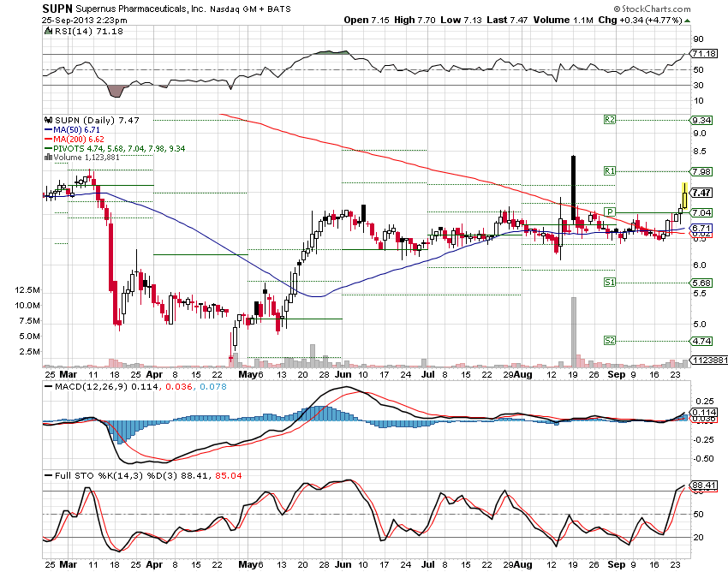The image size is (728, 572).
Task: Click the blue 6.71 MA(50) price tag
Action: click(701, 228)
